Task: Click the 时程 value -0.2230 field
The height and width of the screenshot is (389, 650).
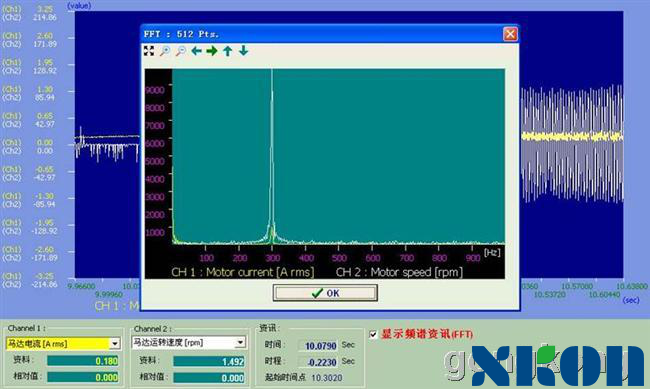Action: tap(318, 362)
